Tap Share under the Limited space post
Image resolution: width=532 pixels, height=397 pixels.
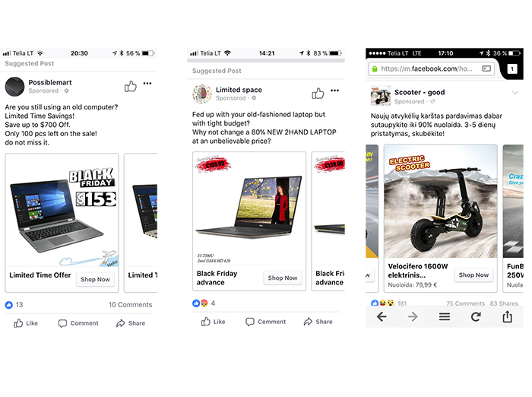click(x=318, y=322)
